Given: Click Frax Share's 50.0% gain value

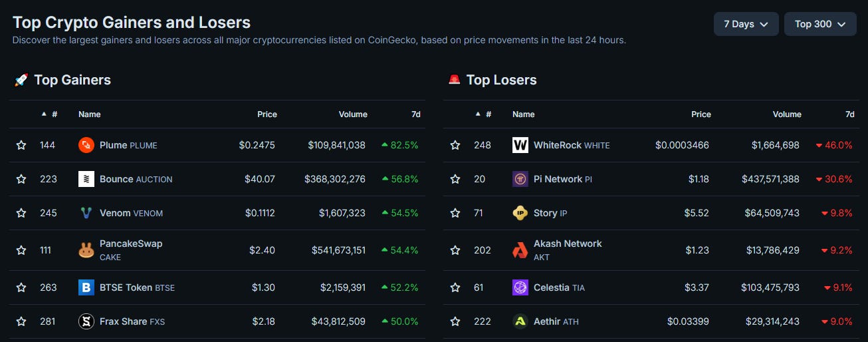Looking at the screenshot, I should click(399, 321).
